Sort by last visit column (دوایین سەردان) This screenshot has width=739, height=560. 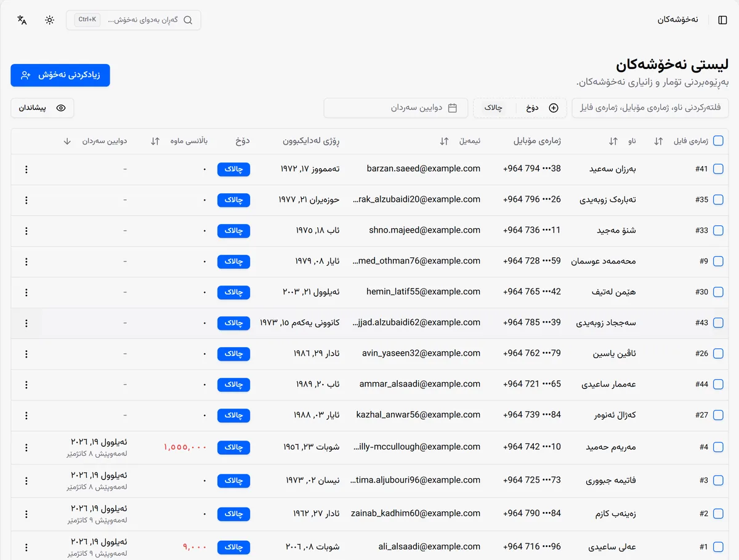coord(67,141)
